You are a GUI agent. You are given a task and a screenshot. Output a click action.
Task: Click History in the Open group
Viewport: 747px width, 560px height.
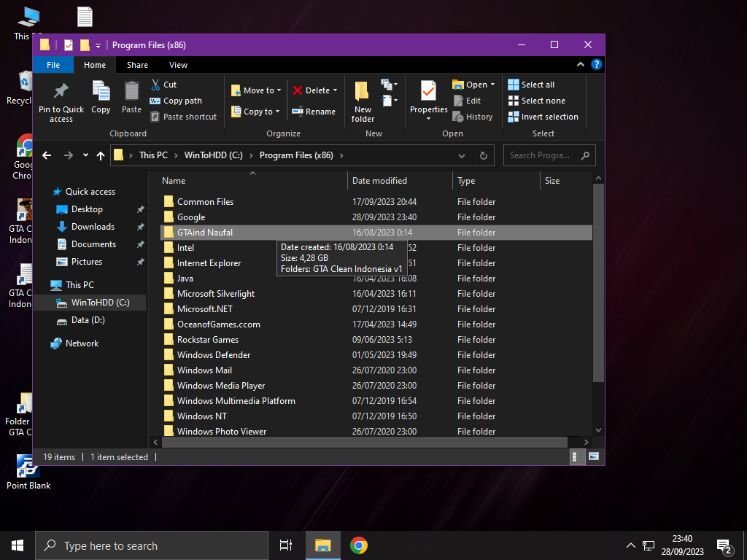point(473,117)
